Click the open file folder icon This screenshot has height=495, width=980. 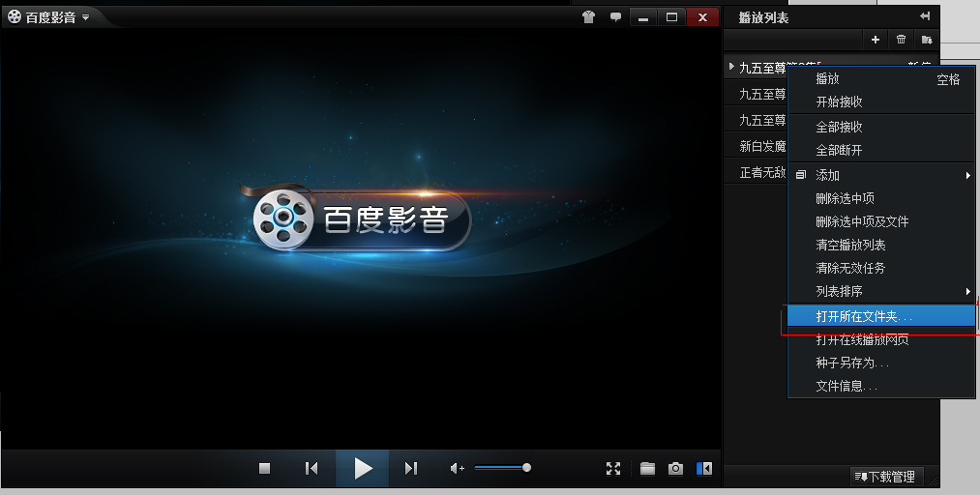tap(647, 469)
